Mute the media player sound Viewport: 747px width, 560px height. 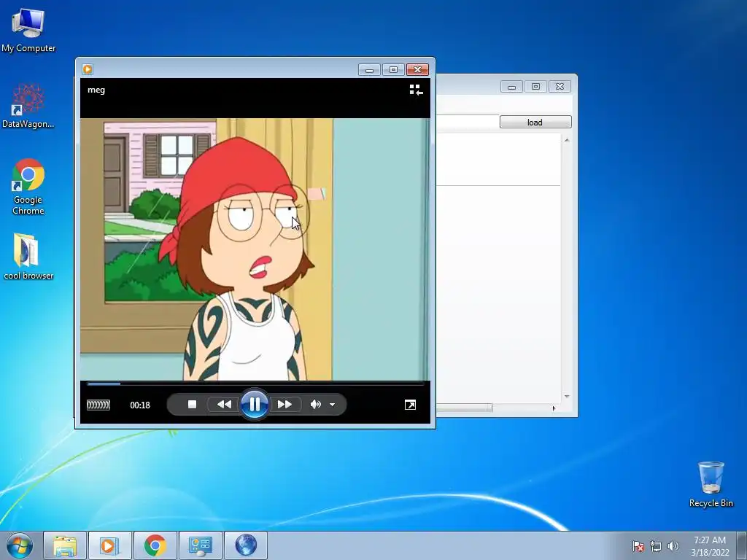tap(315, 404)
